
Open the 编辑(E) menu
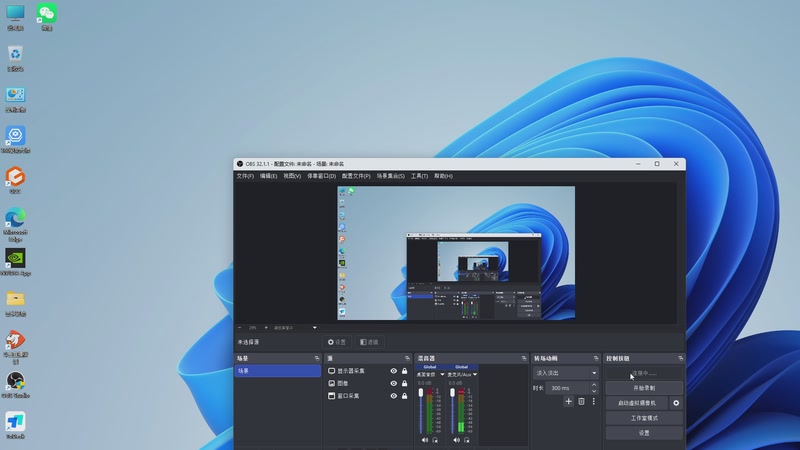268,176
